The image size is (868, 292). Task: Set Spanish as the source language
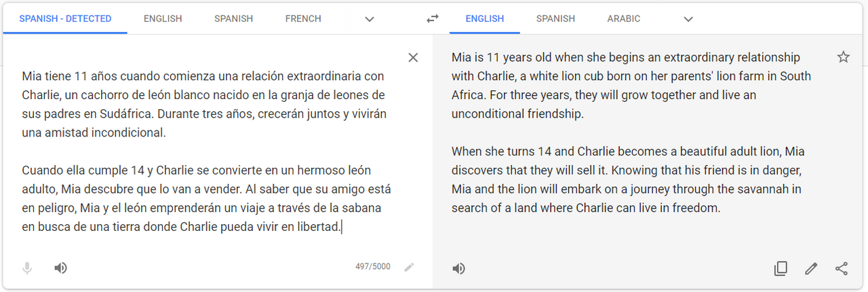click(233, 19)
